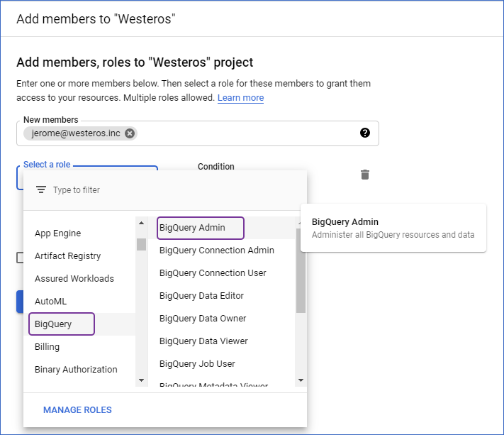The width and height of the screenshot is (504, 435).
Task: Click MANAGE ROLES button
Action: point(77,410)
